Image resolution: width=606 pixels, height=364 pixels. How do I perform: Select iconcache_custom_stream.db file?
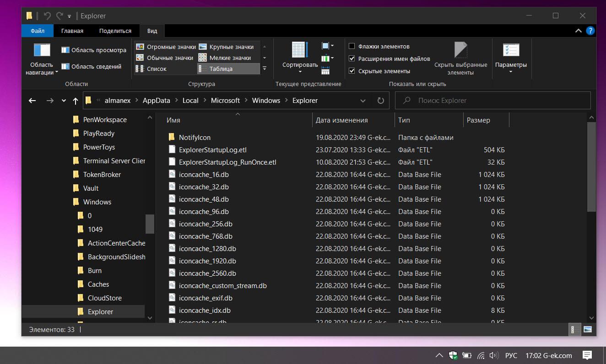222,285
